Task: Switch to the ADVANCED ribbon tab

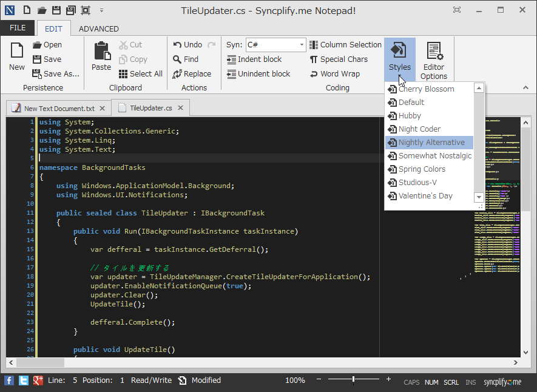Action: [98, 29]
